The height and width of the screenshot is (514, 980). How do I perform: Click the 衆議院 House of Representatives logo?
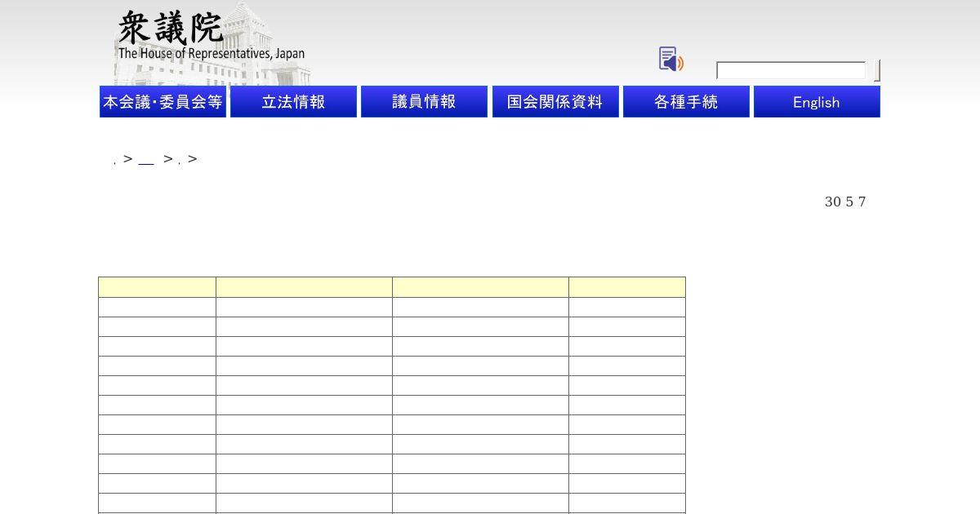tap(211, 42)
